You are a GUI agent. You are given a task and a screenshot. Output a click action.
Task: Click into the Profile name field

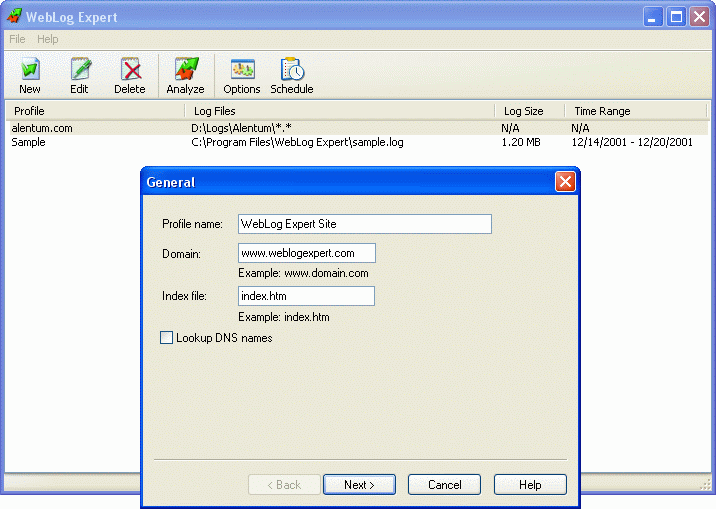click(x=365, y=224)
